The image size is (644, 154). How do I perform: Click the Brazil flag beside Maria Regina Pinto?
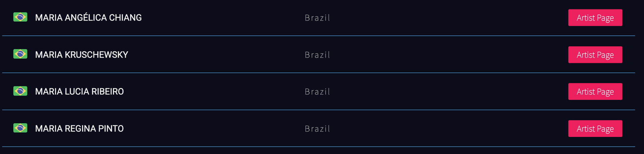[20, 128]
